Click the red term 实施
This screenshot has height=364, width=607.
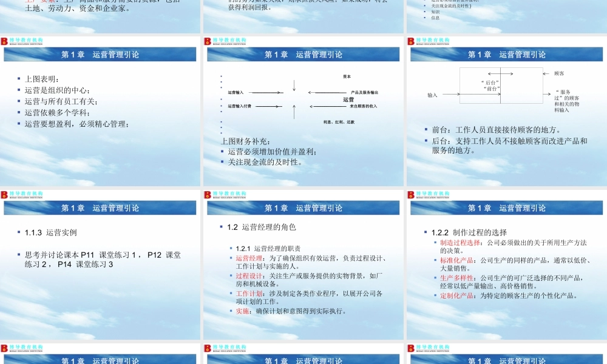(242, 311)
